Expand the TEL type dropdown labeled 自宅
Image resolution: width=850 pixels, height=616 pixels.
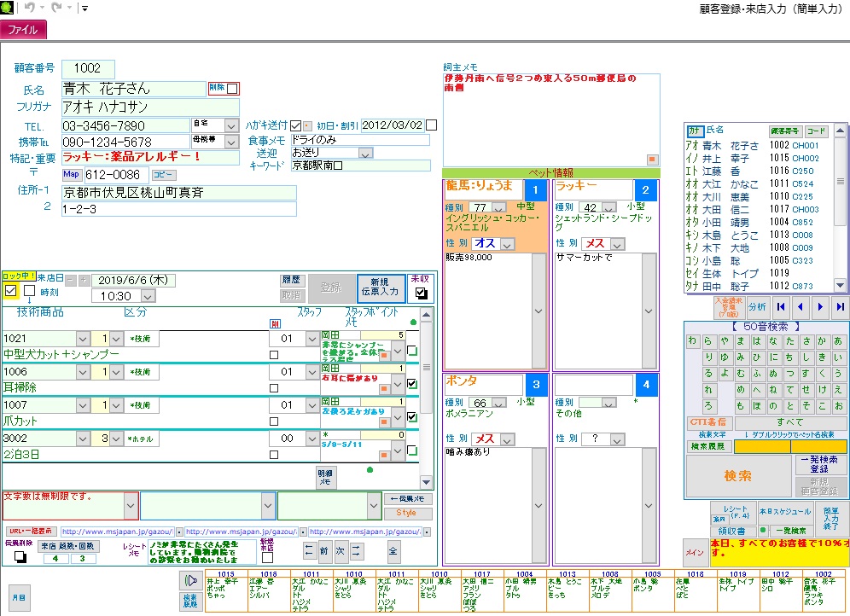coord(231,125)
